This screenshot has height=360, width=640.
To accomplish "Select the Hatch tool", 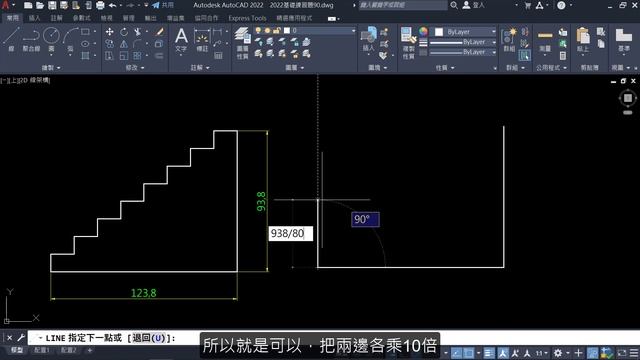I will 85,56.
